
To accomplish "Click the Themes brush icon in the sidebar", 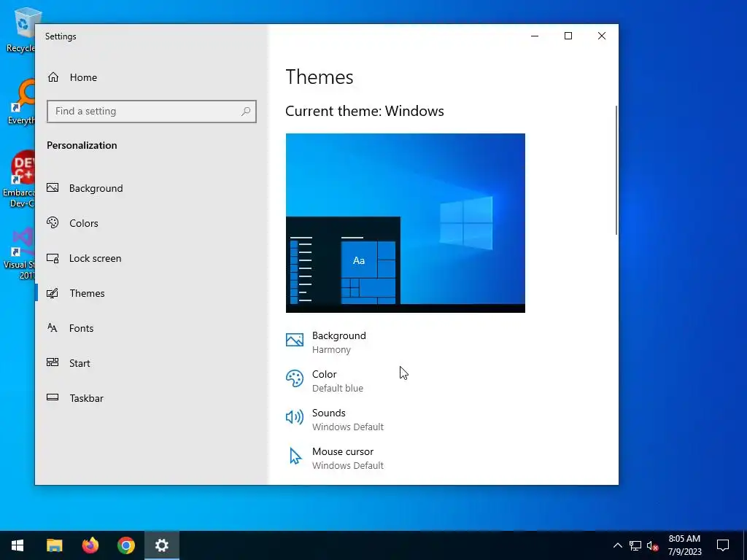I will pos(53,293).
